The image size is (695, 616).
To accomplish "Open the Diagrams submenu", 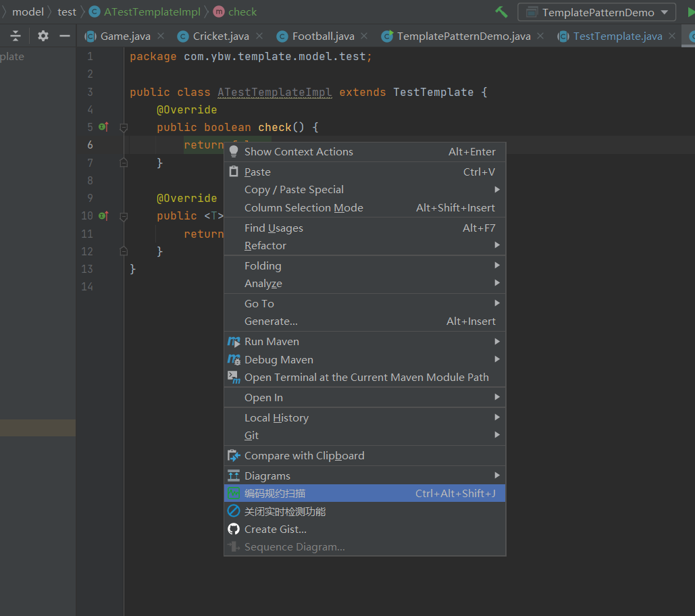I will (365, 476).
